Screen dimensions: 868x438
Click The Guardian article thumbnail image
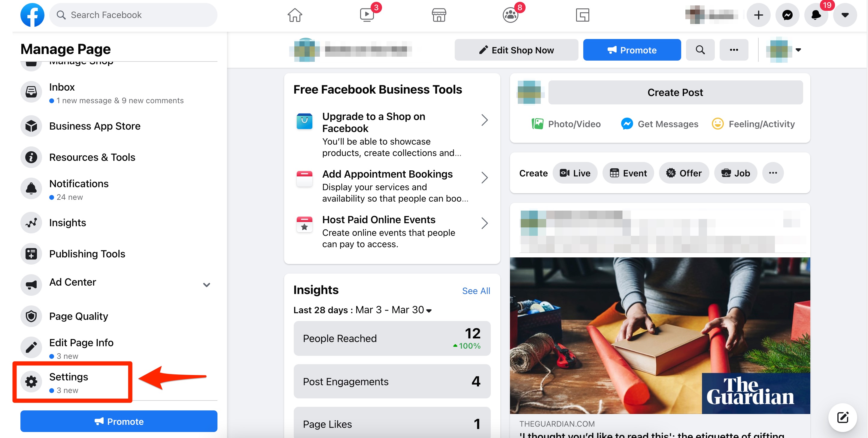tap(660, 336)
